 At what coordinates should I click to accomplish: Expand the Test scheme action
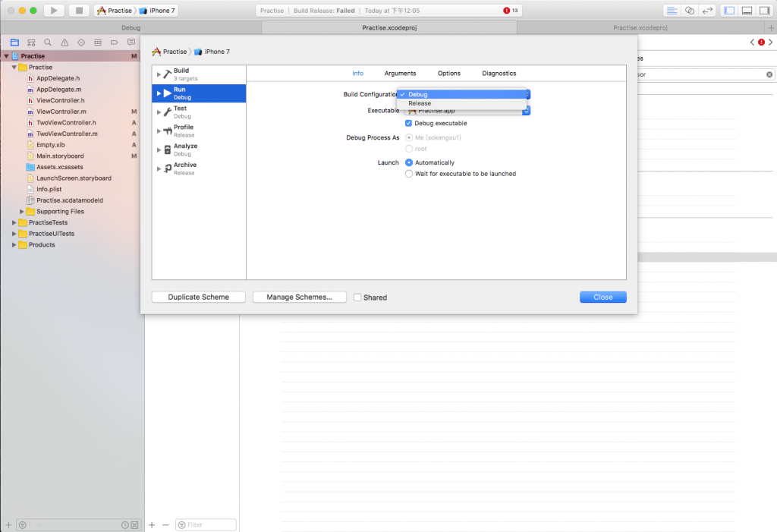point(159,112)
